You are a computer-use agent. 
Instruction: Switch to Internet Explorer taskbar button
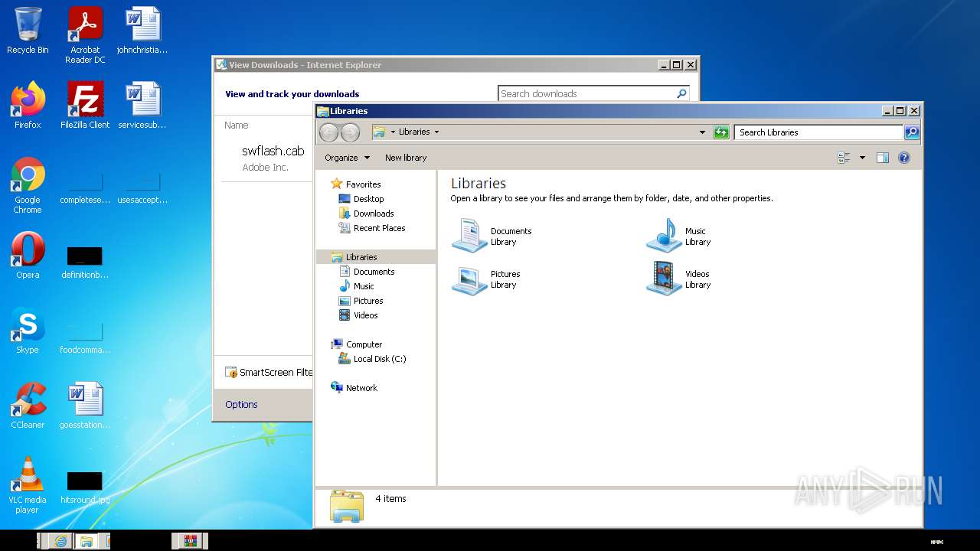click(60, 541)
